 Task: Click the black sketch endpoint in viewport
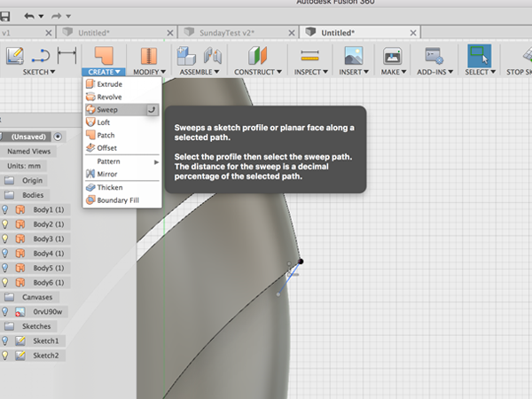tap(301, 262)
